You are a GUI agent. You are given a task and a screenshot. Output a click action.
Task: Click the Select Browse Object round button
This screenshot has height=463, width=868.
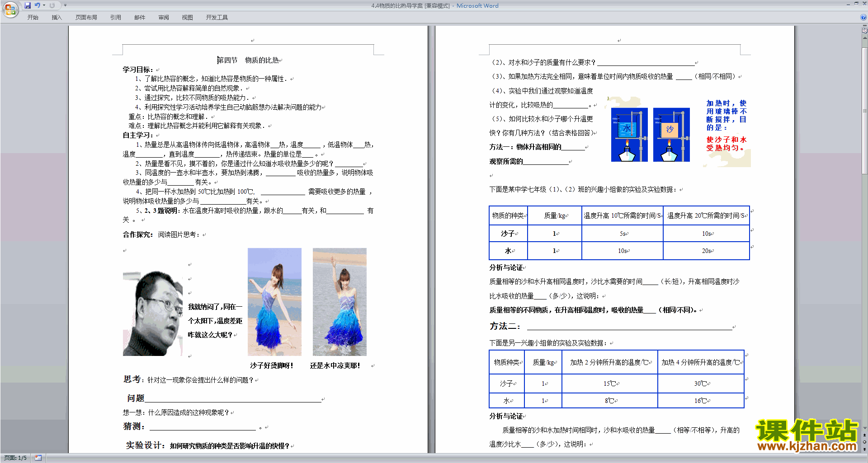tap(864, 442)
